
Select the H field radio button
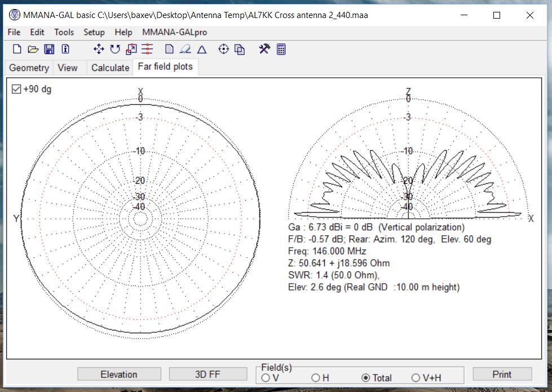click(315, 378)
